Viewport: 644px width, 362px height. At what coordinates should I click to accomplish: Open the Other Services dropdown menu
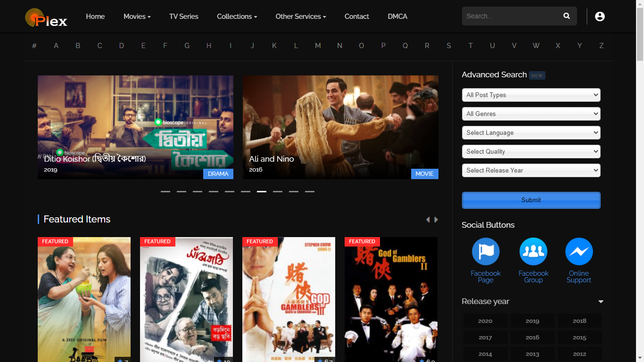pyautogui.click(x=301, y=16)
